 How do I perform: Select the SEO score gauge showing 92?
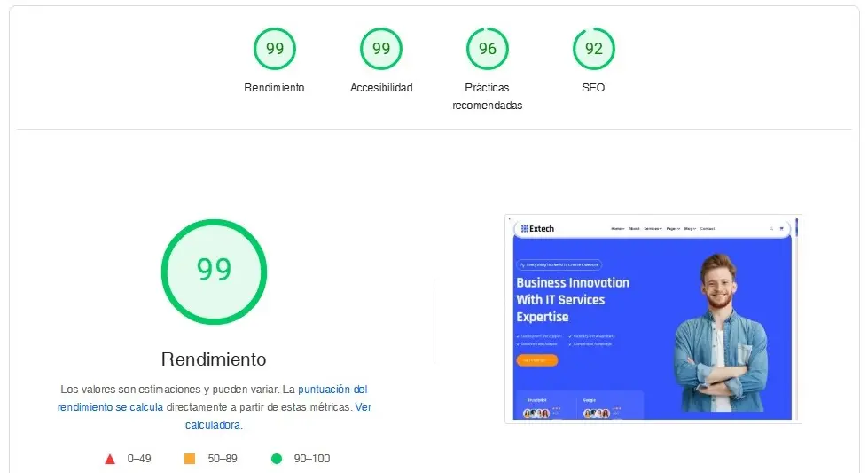point(593,49)
